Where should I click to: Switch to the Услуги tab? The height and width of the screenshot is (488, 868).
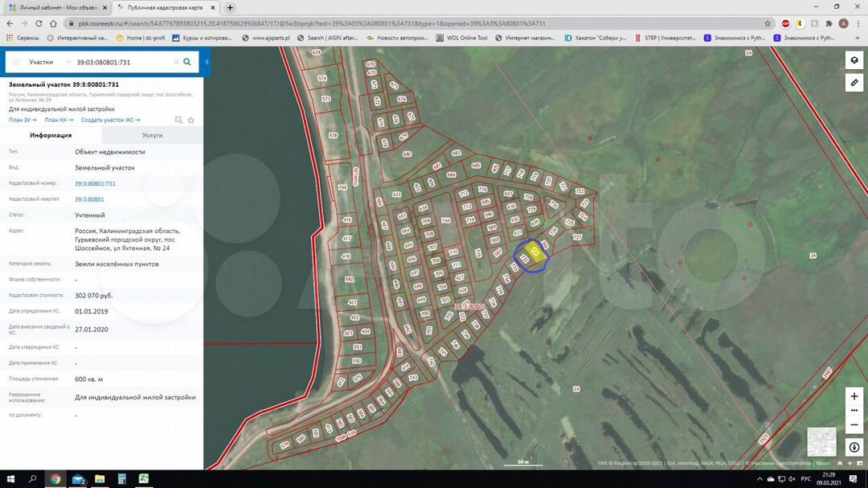(152, 135)
